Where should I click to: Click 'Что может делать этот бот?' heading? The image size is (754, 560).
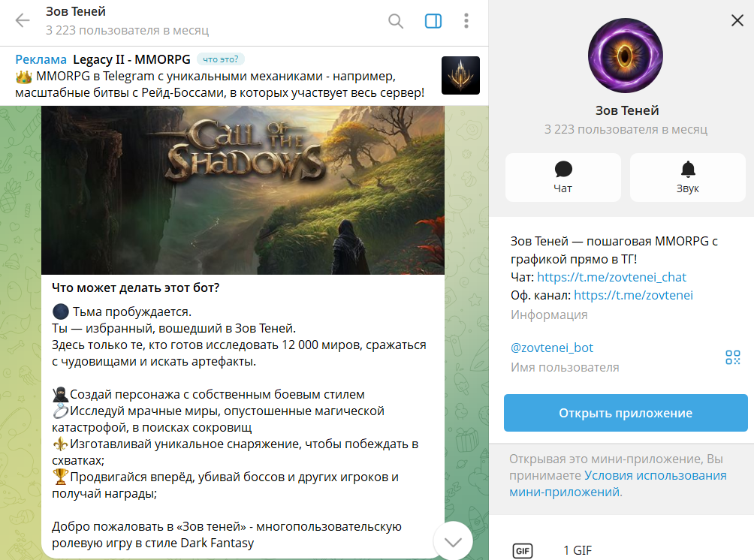click(x=136, y=288)
